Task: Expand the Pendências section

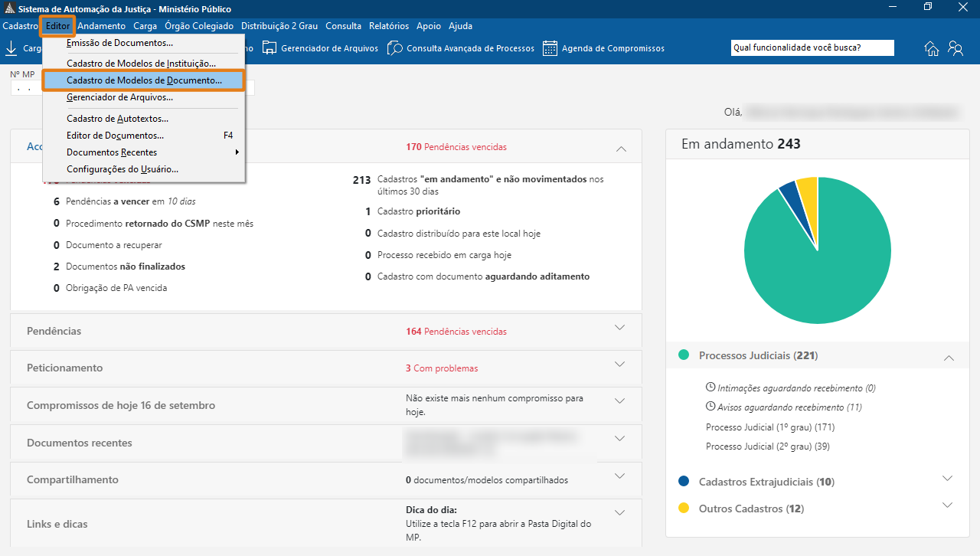Action: click(x=620, y=327)
